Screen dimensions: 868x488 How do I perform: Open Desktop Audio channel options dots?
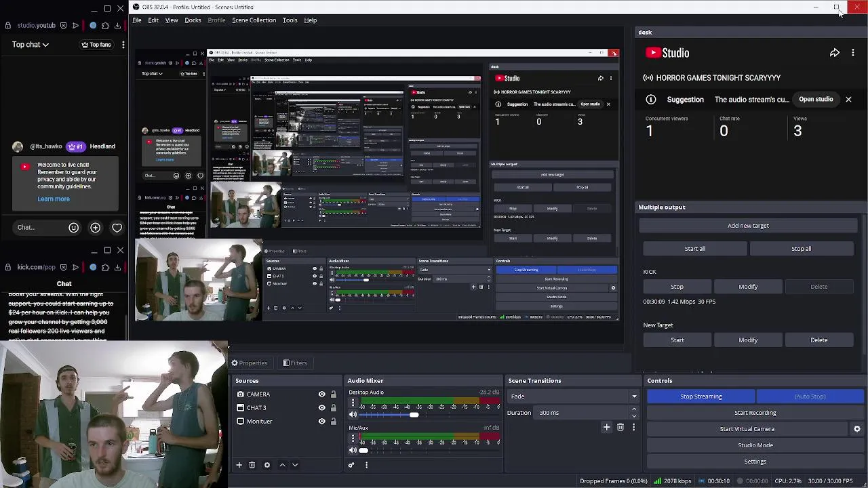[x=353, y=403]
